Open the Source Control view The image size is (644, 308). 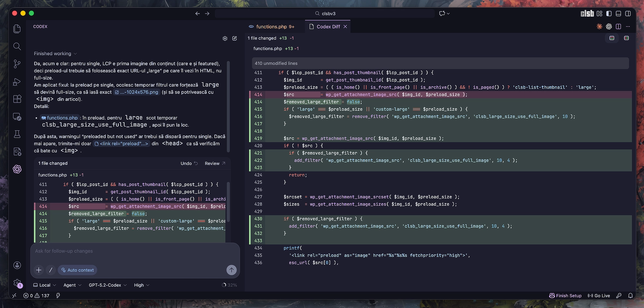tap(17, 64)
